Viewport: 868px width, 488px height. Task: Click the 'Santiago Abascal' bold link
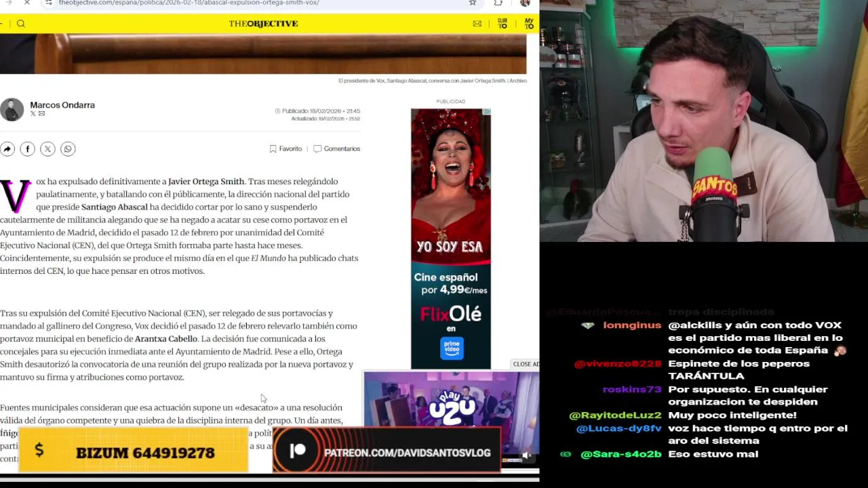pyautogui.click(x=114, y=207)
